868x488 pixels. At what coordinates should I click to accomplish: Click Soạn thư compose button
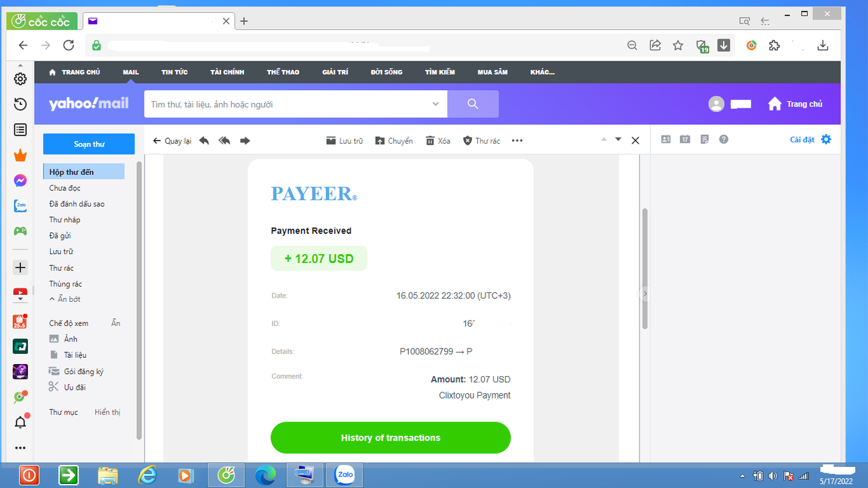89,144
